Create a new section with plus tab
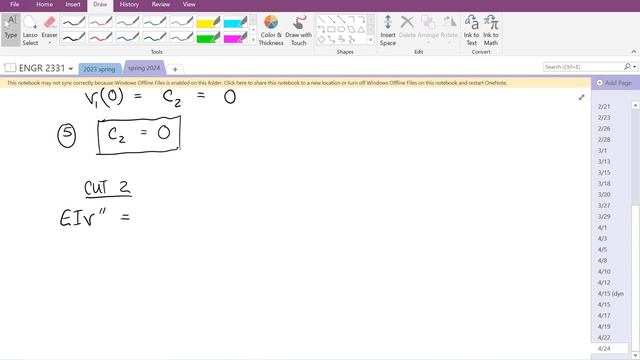 175,69
